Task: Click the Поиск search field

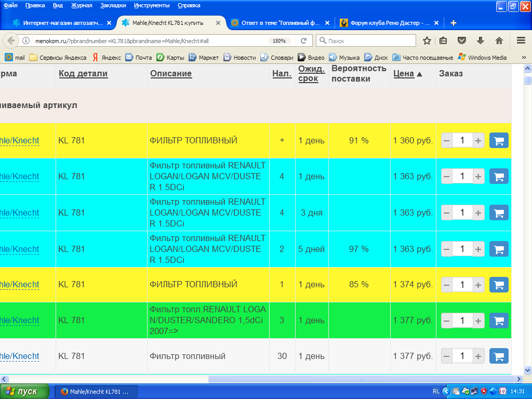Action: click(x=366, y=41)
